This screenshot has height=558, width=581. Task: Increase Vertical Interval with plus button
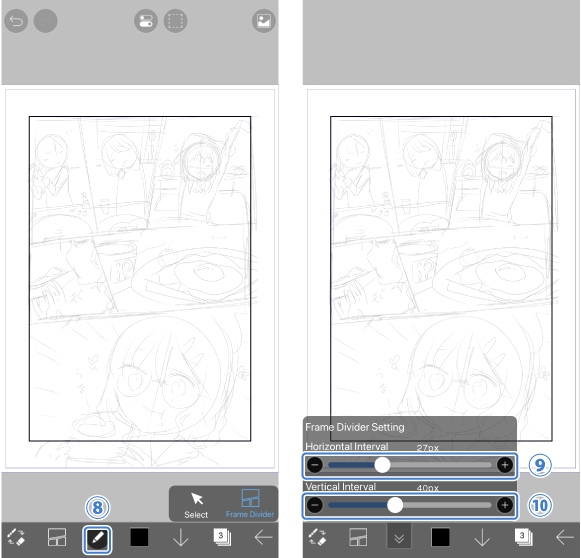[x=505, y=505]
